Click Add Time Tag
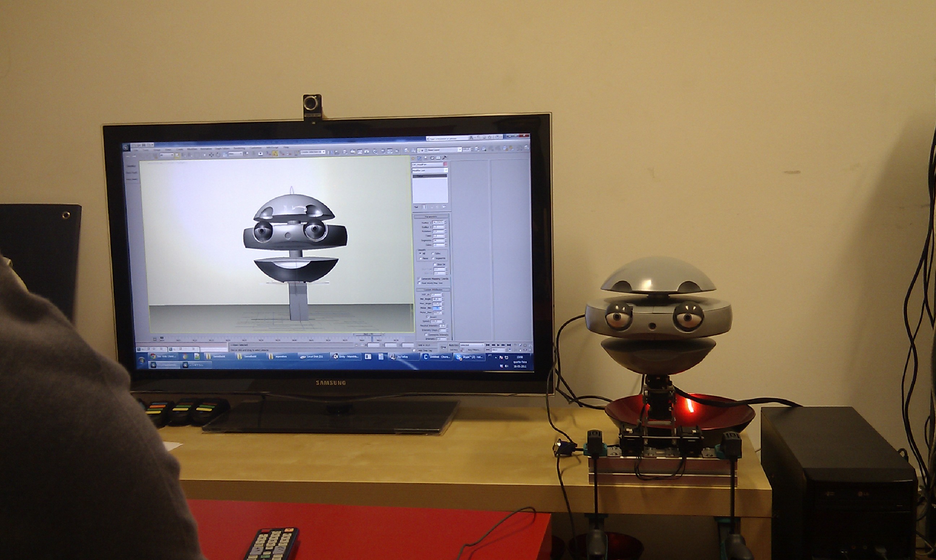 click(x=425, y=351)
